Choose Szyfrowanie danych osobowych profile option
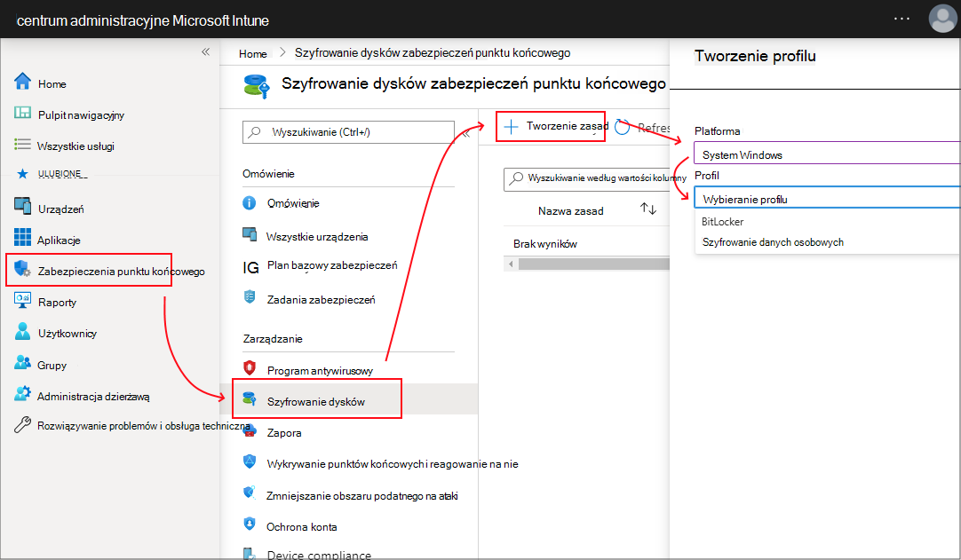Image resolution: width=961 pixels, height=560 pixels. (x=773, y=242)
